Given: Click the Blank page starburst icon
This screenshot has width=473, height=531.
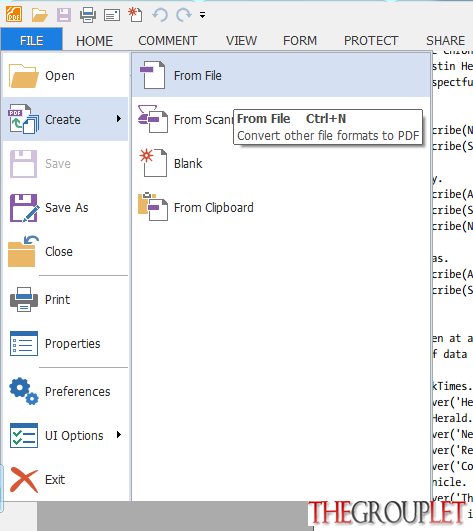Looking at the screenshot, I should pos(153,163).
